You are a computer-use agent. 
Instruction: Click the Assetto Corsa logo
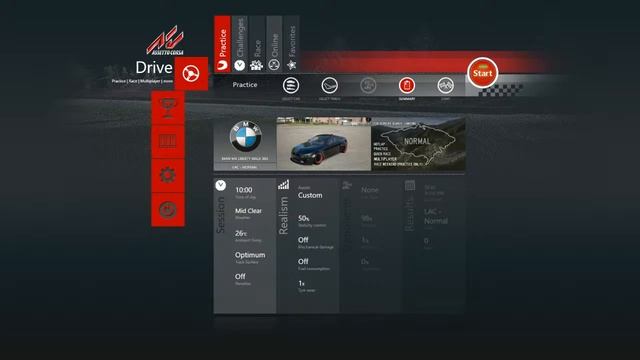(x=165, y=40)
